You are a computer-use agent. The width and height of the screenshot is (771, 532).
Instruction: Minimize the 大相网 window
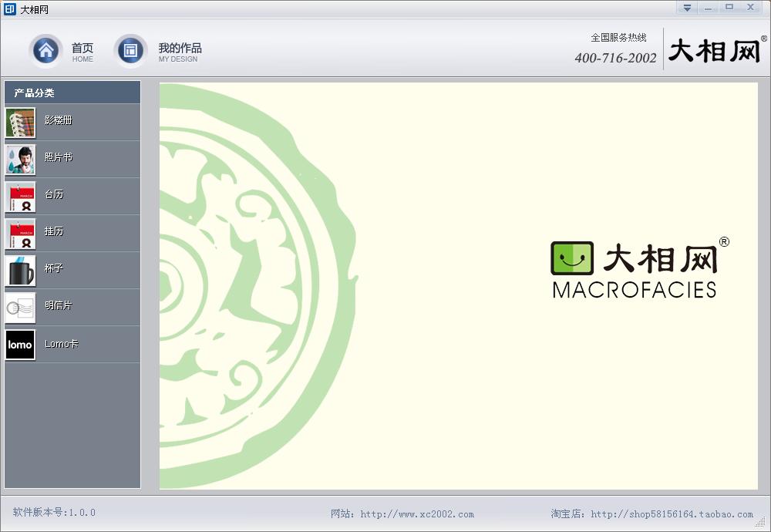pos(708,8)
